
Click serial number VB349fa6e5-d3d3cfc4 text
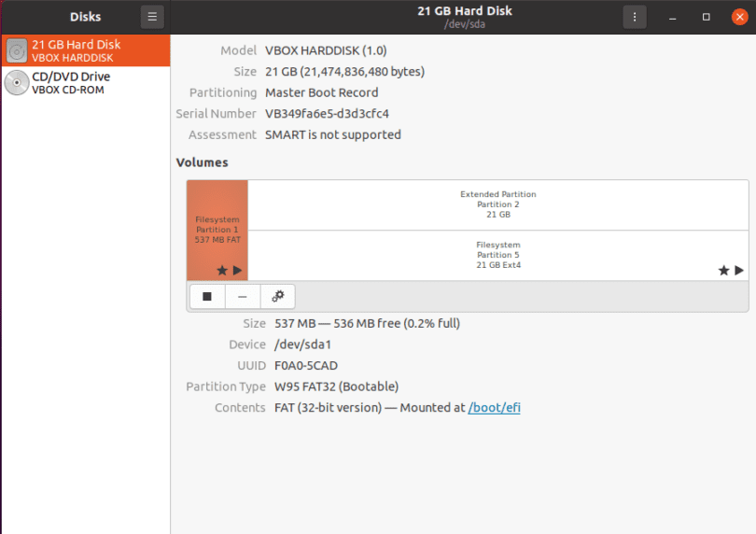coord(327,114)
